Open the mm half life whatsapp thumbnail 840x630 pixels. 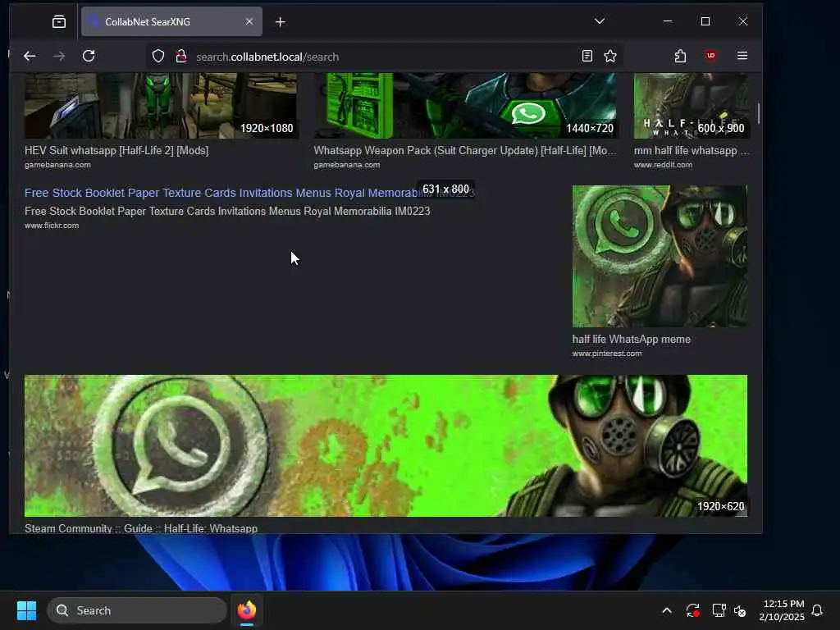[x=692, y=106]
